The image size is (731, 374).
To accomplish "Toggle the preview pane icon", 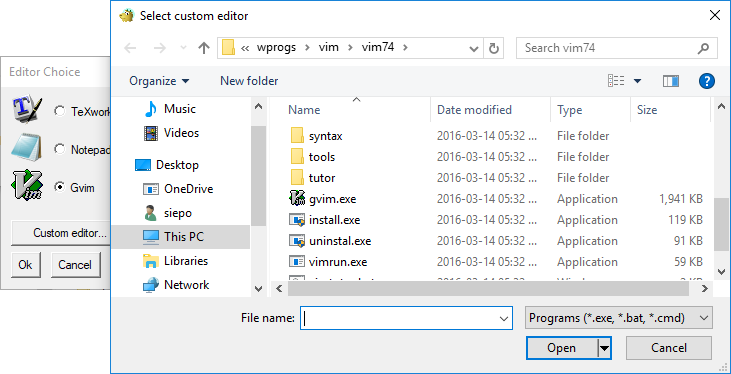I will point(670,81).
